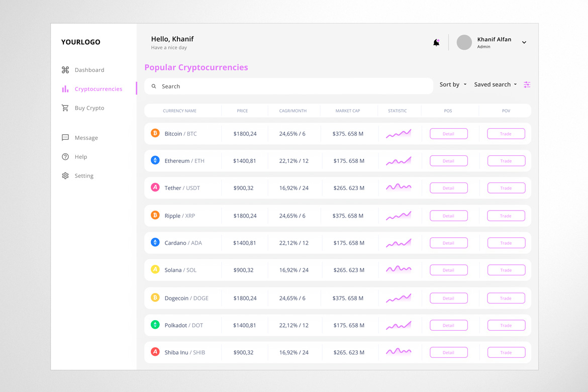Viewport: 588px width, 392px height.
Task: Open the Message sidebar item
Action: pos(86,138)
